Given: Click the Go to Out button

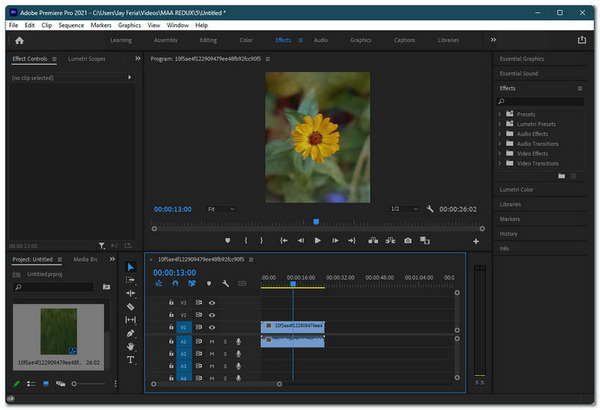Looking at the screenshot, I should pyautogui.click(x=352, y=240).
